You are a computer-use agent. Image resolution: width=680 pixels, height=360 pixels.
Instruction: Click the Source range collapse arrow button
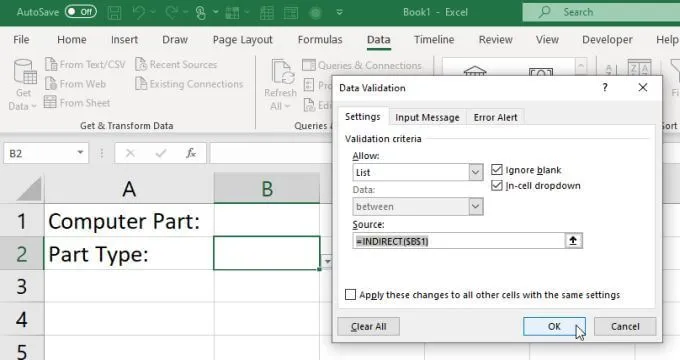573,241
